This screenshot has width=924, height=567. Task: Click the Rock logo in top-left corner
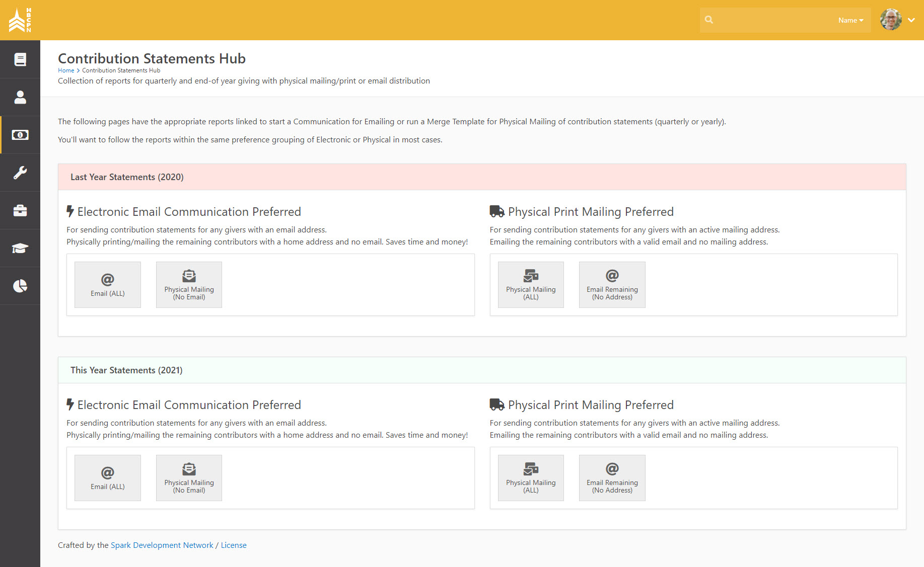20,20
